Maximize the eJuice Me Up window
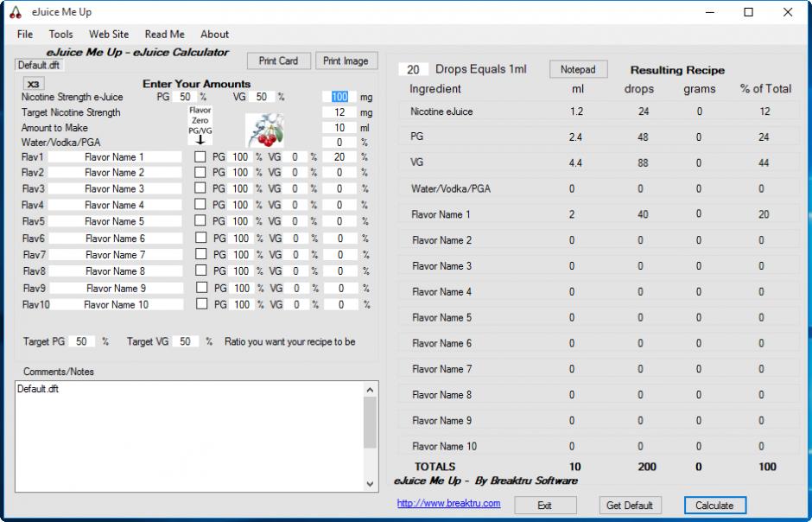The width and height of the screenshot is (812, 522). (x=748, y=12)
